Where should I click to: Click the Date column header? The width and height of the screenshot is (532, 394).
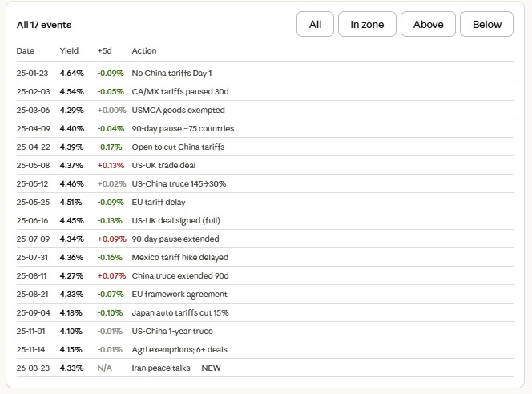[26, 51]
